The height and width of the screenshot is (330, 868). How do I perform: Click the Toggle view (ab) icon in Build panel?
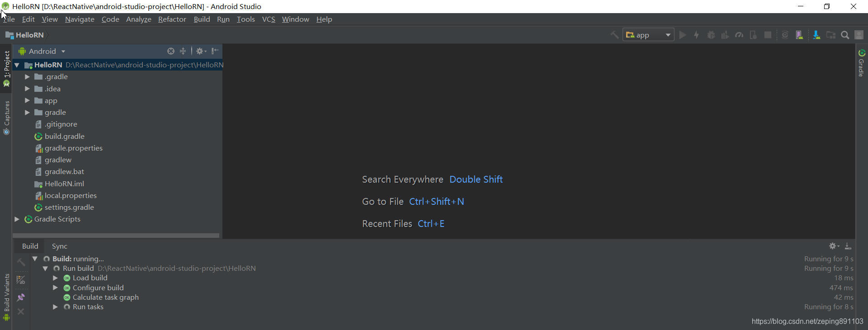(21, 280)
